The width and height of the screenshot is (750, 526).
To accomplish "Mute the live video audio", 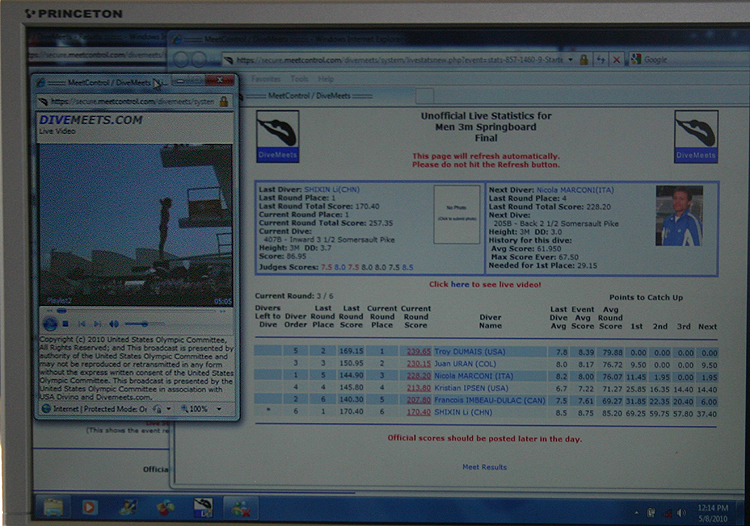I will click(x=114, y=324).
